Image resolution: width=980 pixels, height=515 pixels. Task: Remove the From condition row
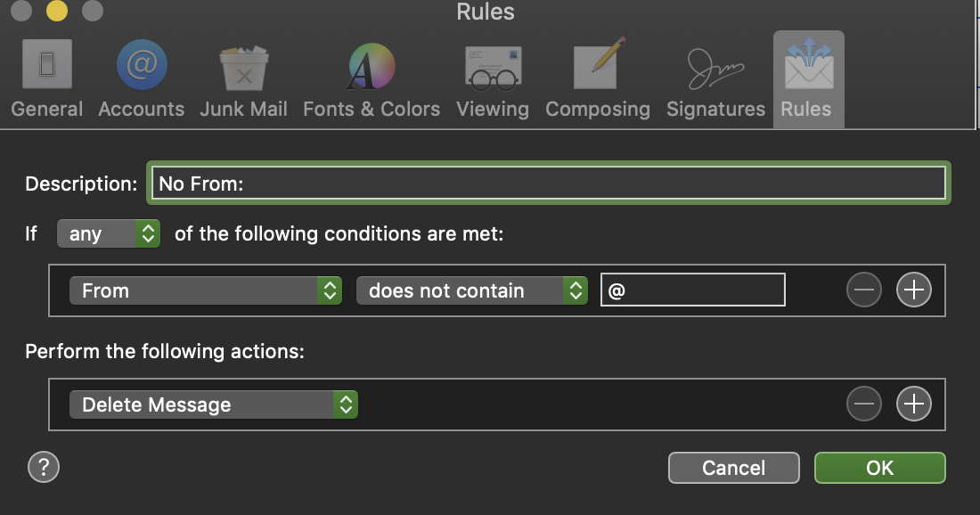pos(863,290)
